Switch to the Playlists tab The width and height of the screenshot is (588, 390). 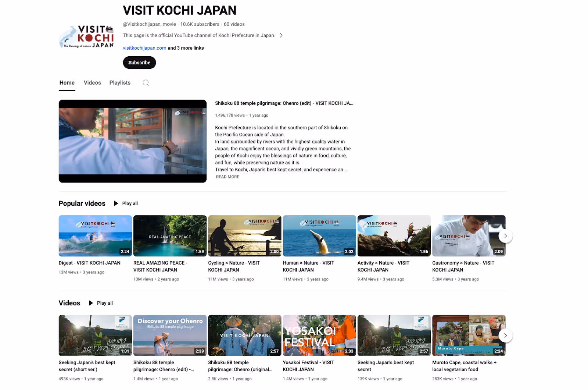(120, 83)
